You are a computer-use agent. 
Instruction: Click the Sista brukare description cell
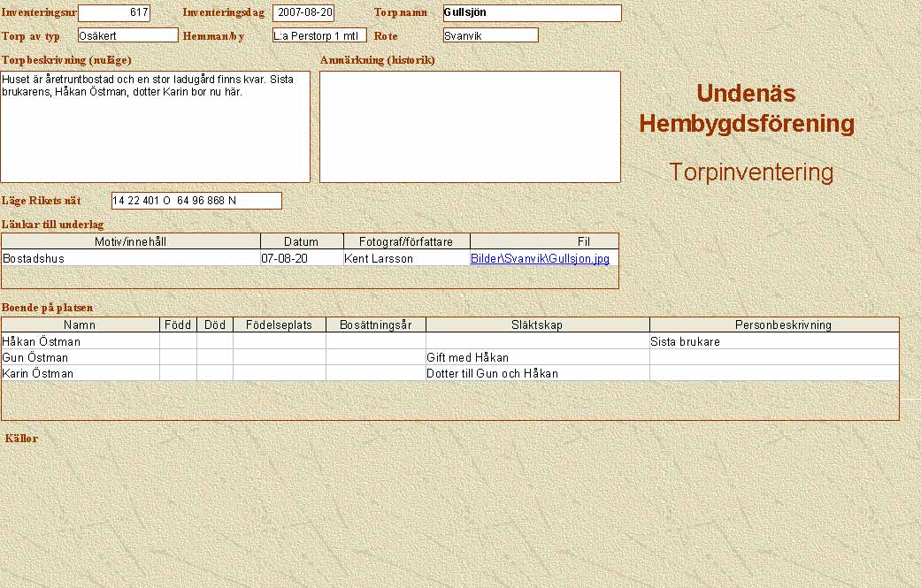(774, 341)
